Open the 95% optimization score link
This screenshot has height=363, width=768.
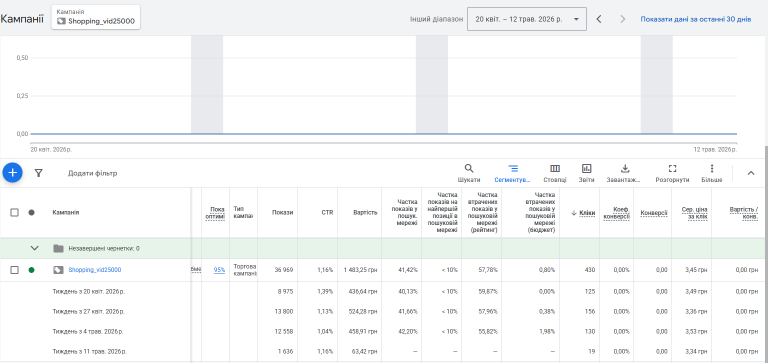219,270
